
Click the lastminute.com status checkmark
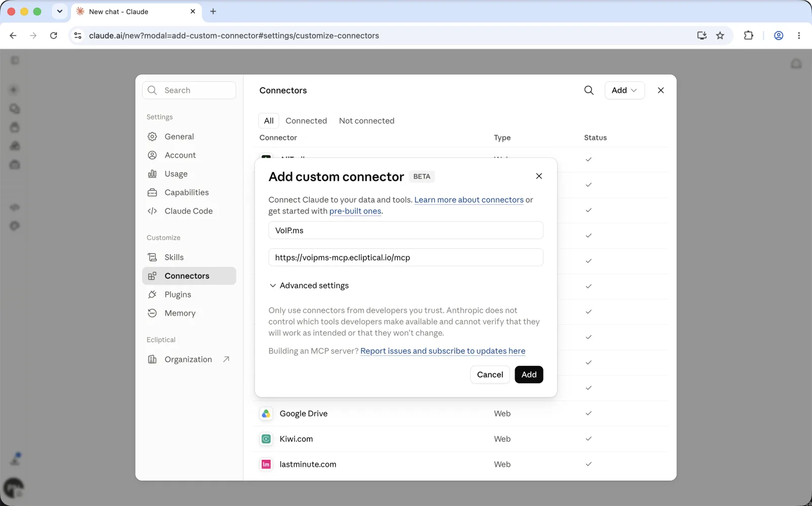pyautogui.click(x=589, y=464)
